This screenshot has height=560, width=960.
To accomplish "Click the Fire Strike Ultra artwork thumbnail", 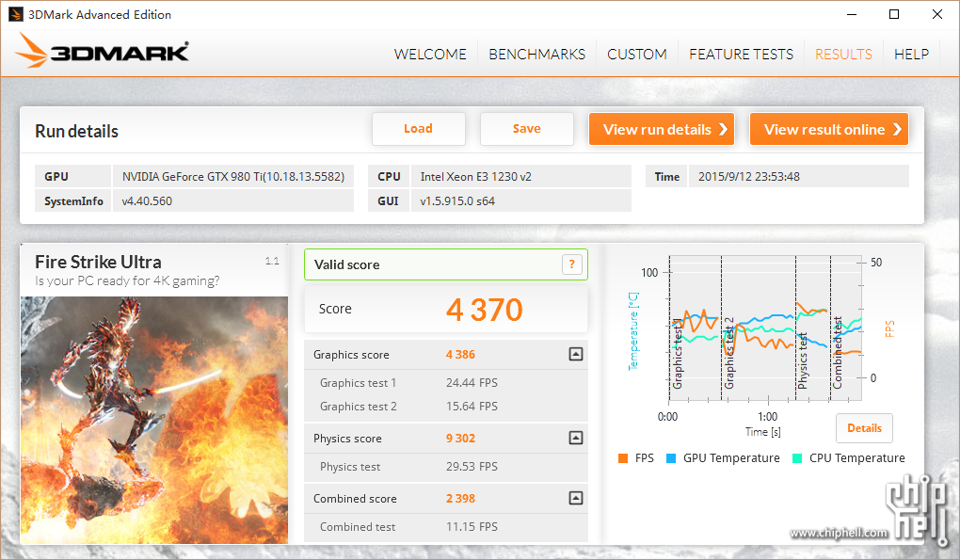I will coord(154,421).
